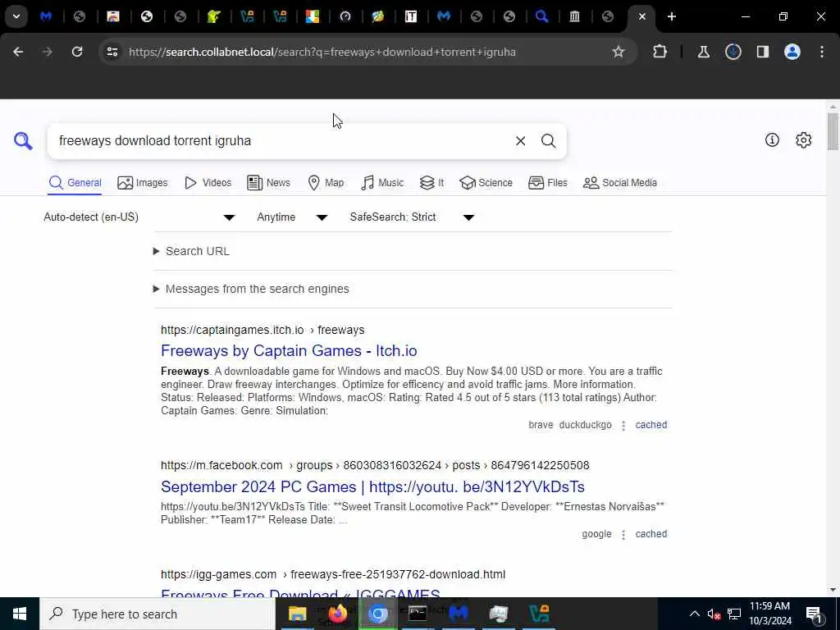Open cached version of Facebook result
Screen dimensions: 840x630
[651, 534]
